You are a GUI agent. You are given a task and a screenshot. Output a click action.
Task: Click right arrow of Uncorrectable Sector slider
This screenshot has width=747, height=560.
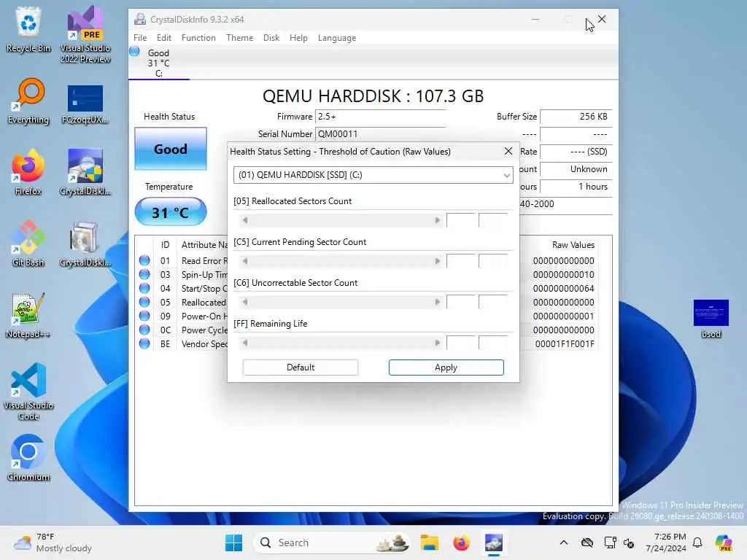pos(438,302)
